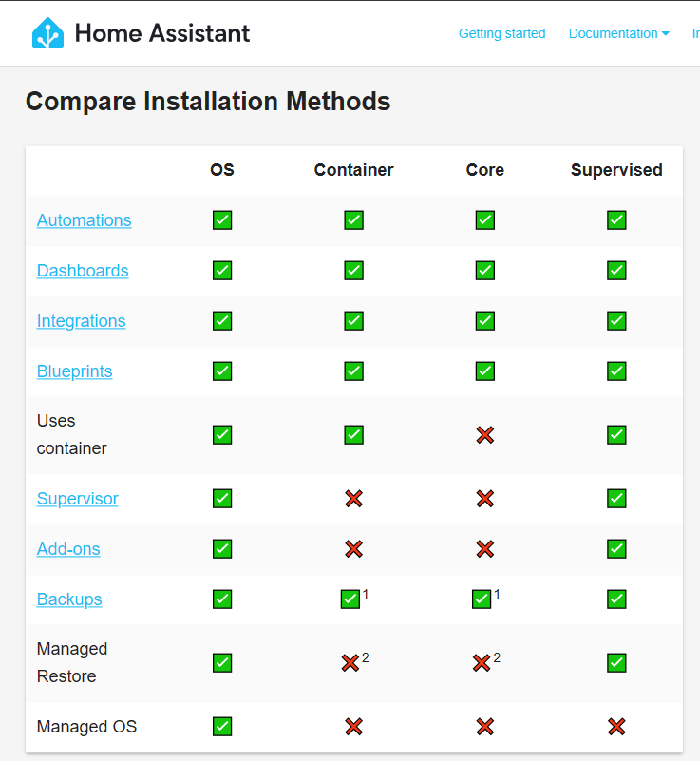The width and height of the screenshot is (700, 761).
Task: Click the red X for Core Add-ons
Action: tap(485, 549)
